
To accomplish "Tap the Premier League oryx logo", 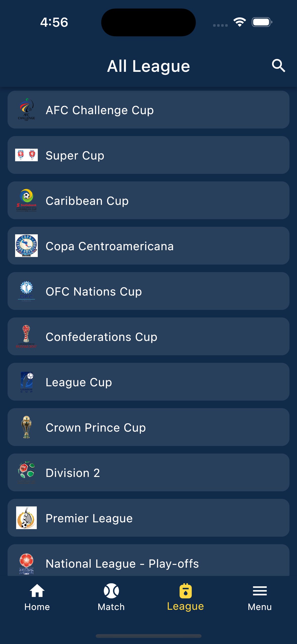I will [26, 518].
